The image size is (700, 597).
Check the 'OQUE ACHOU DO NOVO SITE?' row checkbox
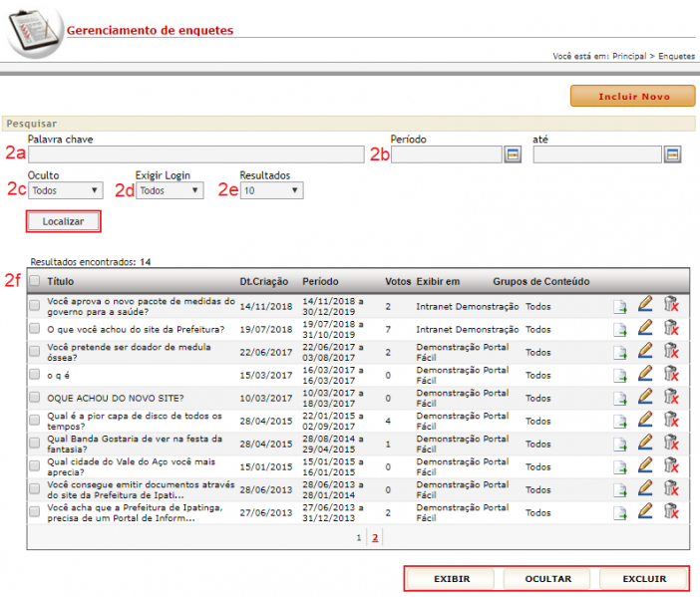coord(34,397)
